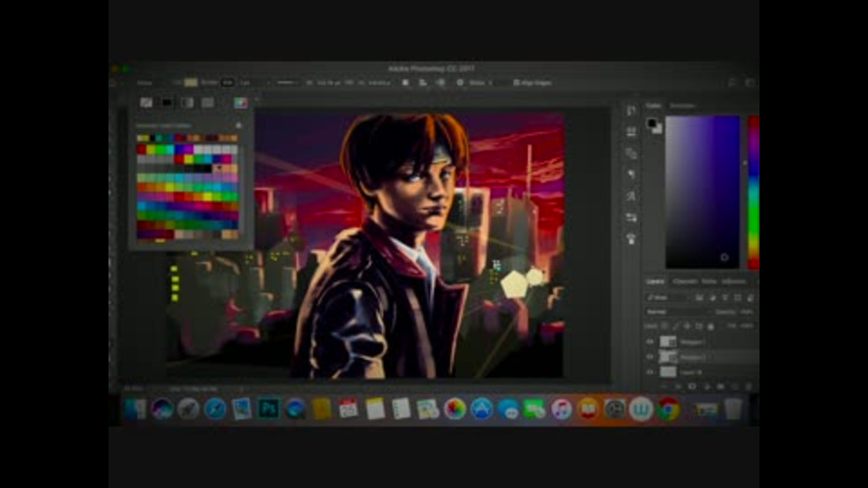Click the Fill color swatch in options bar

point(191,82)
